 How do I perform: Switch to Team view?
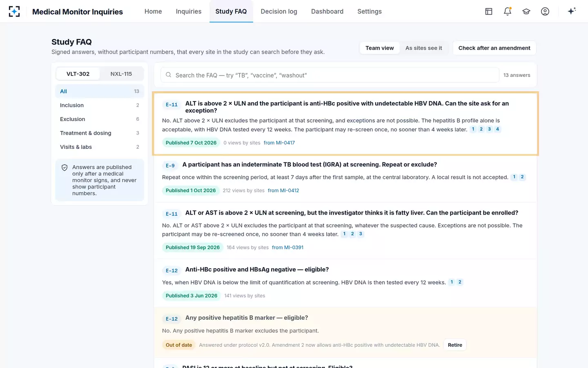pos(380,48)
